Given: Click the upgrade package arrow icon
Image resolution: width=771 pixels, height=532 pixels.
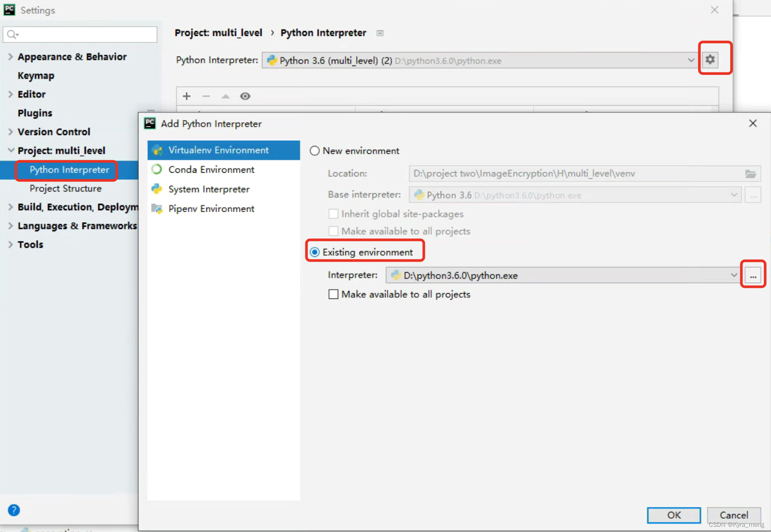Looking at the screenshot, I should [x=225, y=96].
